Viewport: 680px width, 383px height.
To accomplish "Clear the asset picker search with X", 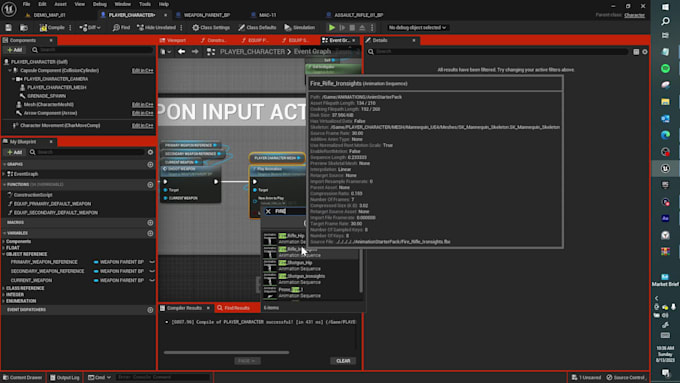I will point(268,211).
